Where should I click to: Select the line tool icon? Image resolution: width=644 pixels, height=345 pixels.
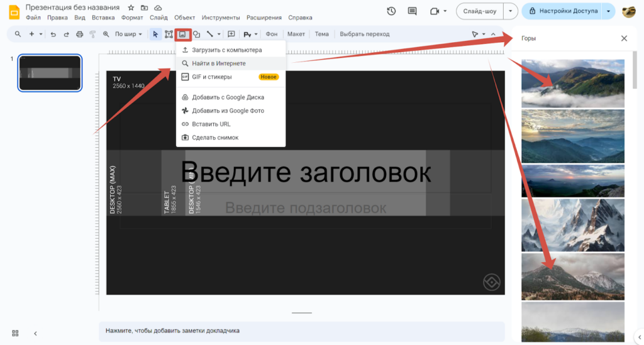click(x=210, y=35)
